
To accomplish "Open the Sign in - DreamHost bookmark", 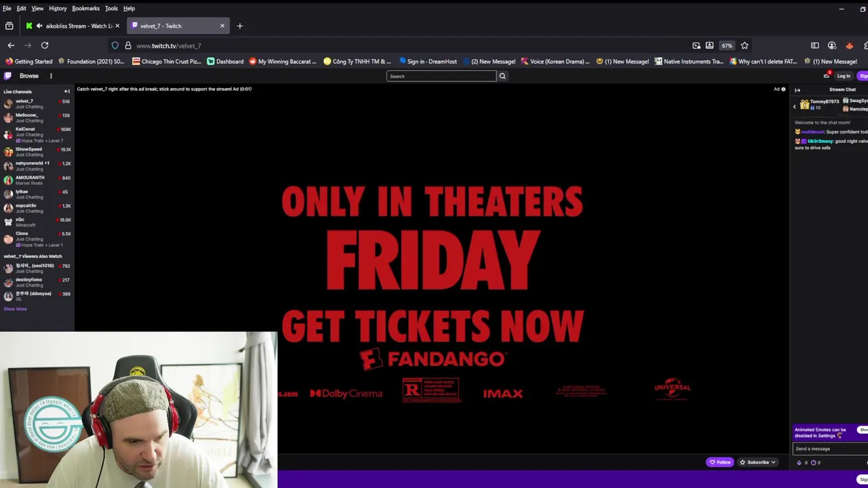I will (x=427, y=62).
